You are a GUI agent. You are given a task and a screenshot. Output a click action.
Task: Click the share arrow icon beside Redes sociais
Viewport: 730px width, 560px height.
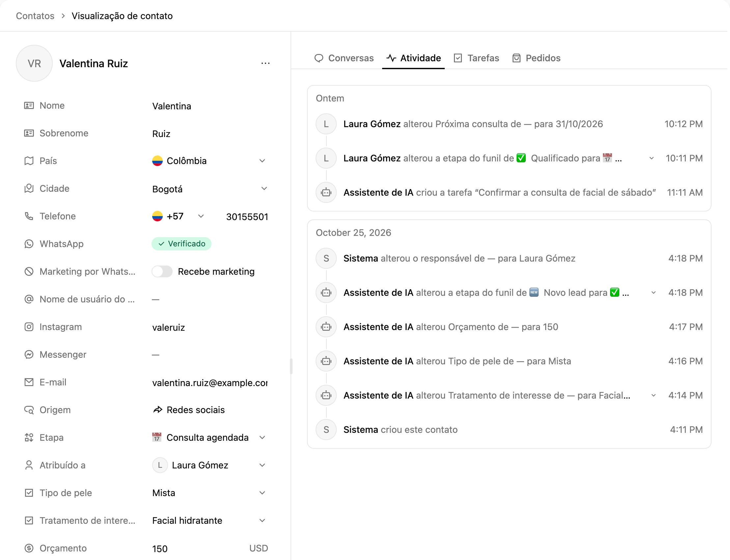point(157,410)
